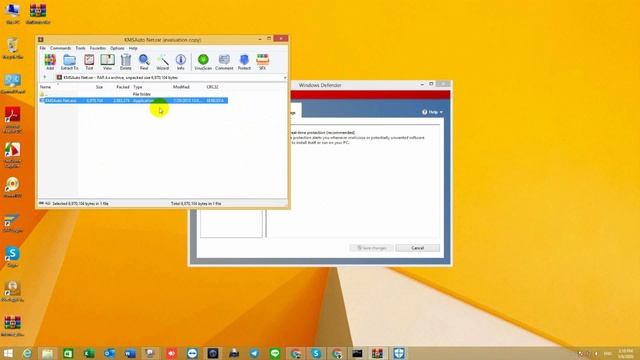Select the KMSAuto Net.exe file row
This screenshot has width=640, height=360.
133,100
